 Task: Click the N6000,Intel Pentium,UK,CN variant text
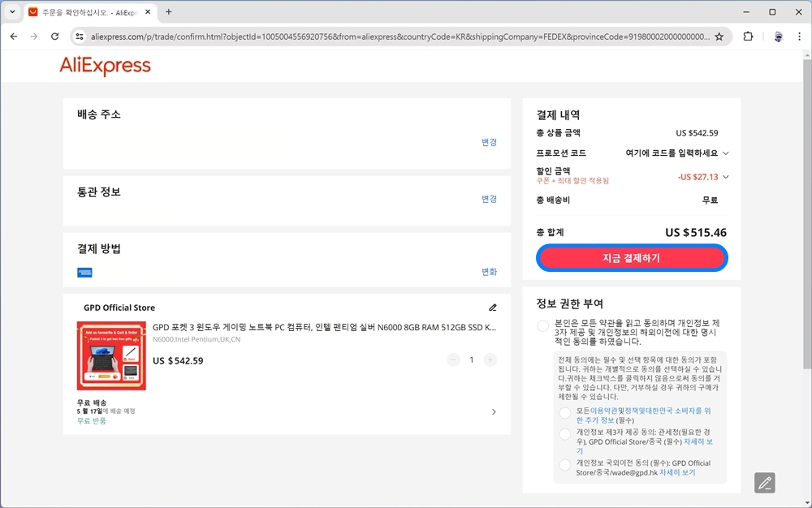click(x=197, y=339)
